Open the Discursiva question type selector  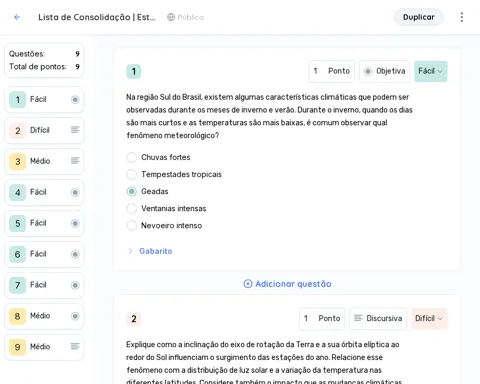(x=378, y=319)
